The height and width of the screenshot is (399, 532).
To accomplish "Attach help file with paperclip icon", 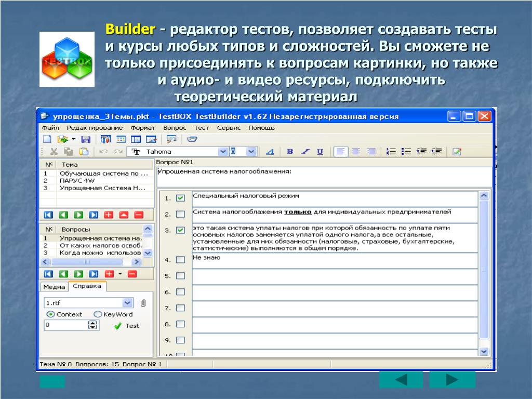I will (143, 303).
